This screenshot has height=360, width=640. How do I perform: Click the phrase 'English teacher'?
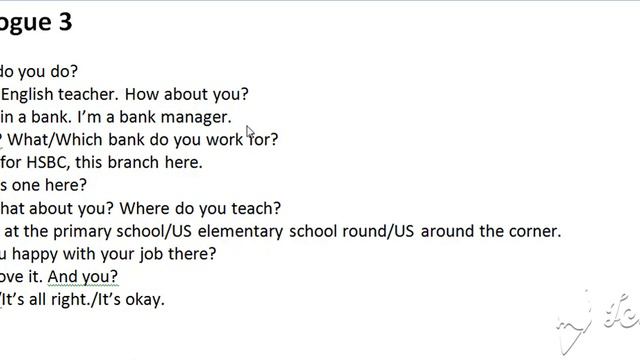coord(60,94)
